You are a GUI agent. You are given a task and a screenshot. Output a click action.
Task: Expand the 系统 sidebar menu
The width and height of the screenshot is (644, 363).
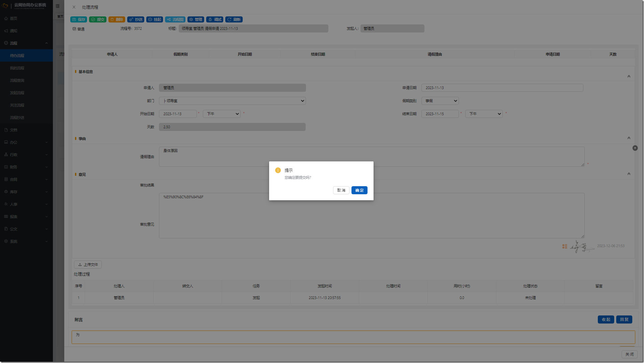[26, 241]
